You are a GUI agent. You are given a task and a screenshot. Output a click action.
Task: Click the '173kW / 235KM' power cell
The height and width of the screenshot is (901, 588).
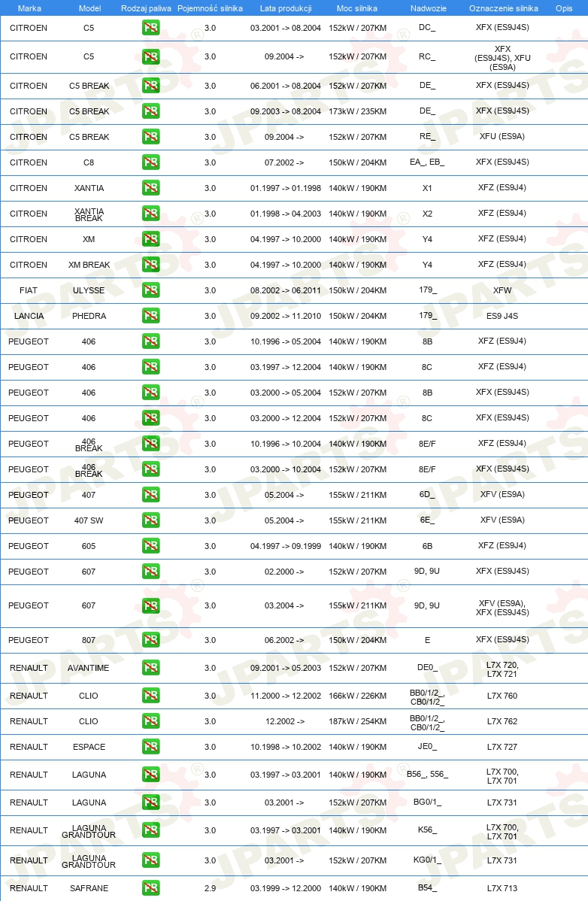pos(357,111)
